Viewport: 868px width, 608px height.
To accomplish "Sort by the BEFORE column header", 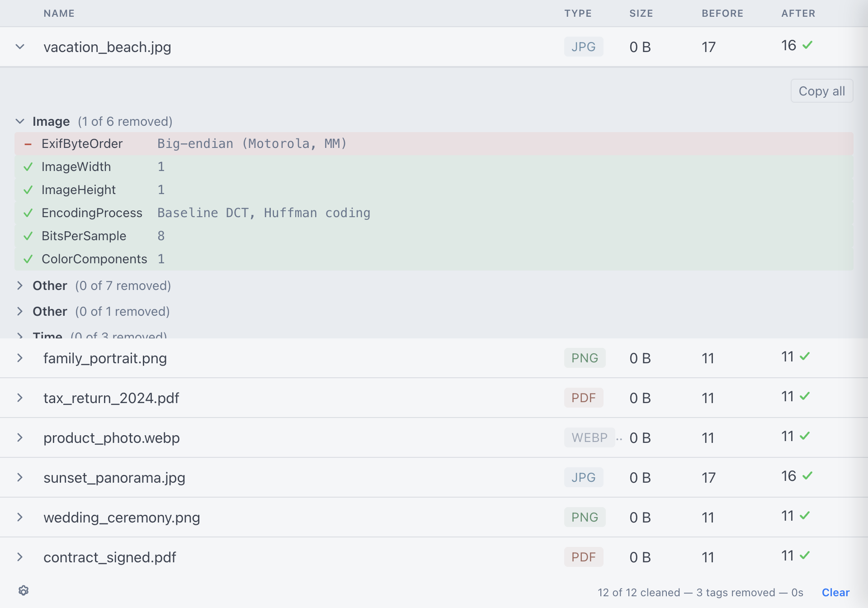I will click(x=722, y=13).
